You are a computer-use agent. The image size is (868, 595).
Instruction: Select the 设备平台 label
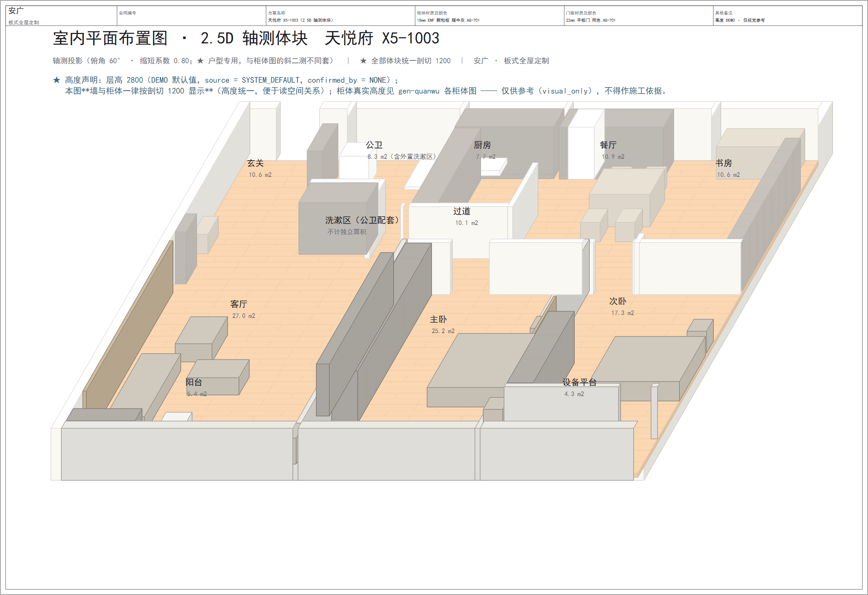pyautogui.click(x=580, y=382)
